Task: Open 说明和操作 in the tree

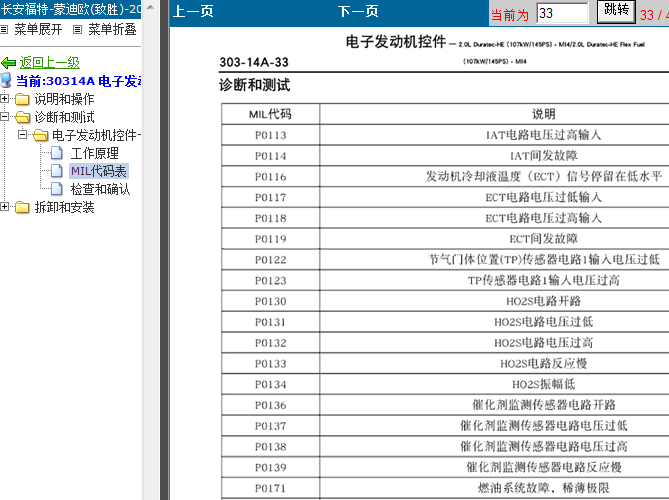Action: (64, 99)
